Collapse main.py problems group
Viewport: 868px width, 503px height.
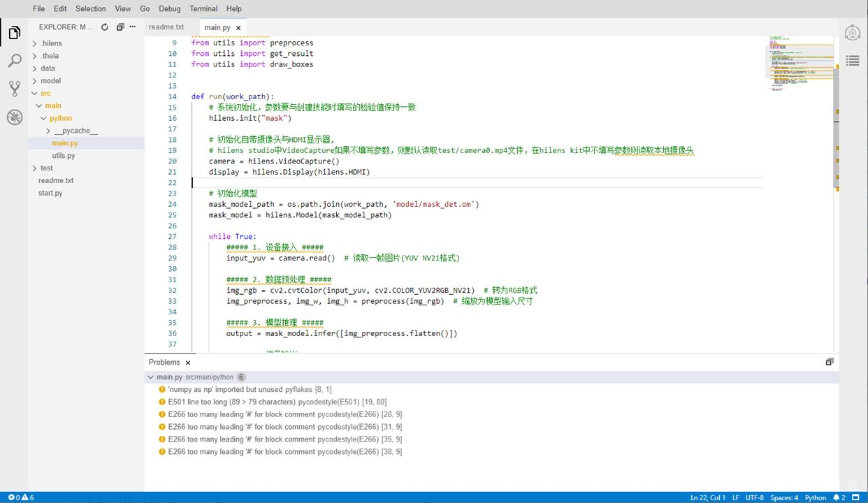[x=151, y=377]
